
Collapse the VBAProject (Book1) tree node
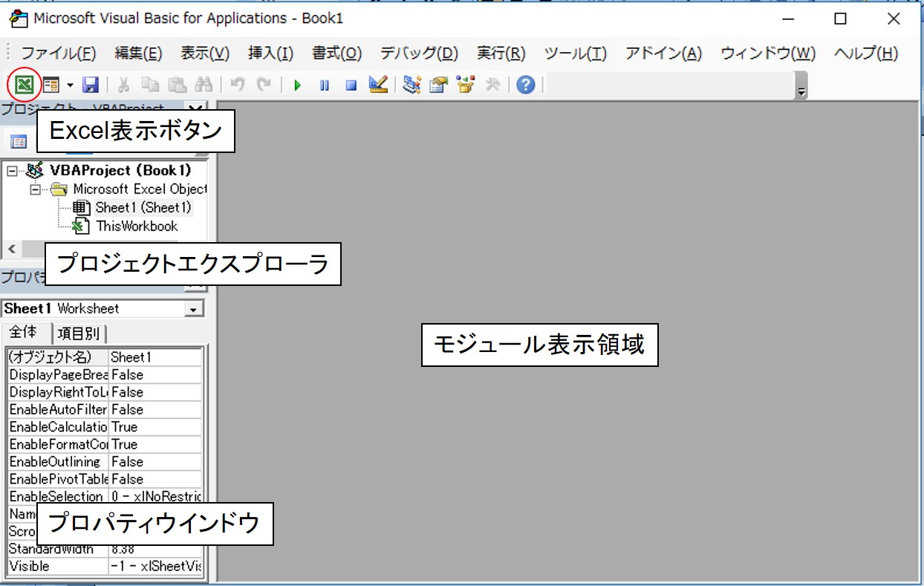[x=11, y=171]
